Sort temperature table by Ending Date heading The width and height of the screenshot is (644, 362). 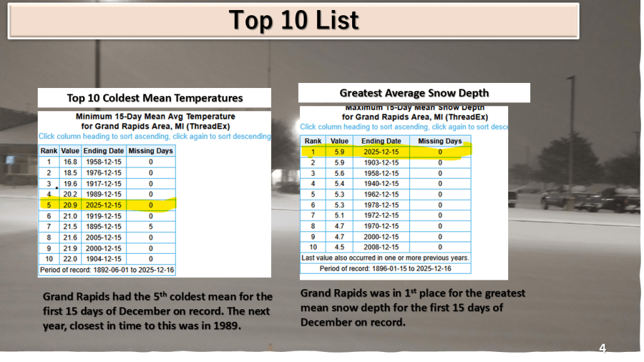(x=103, y=151)
